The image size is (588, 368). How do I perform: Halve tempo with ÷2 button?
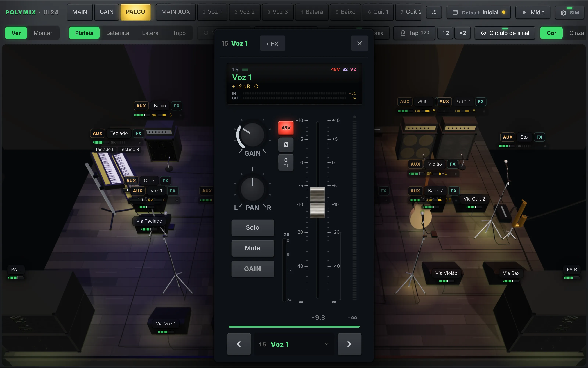coord(445,33)
